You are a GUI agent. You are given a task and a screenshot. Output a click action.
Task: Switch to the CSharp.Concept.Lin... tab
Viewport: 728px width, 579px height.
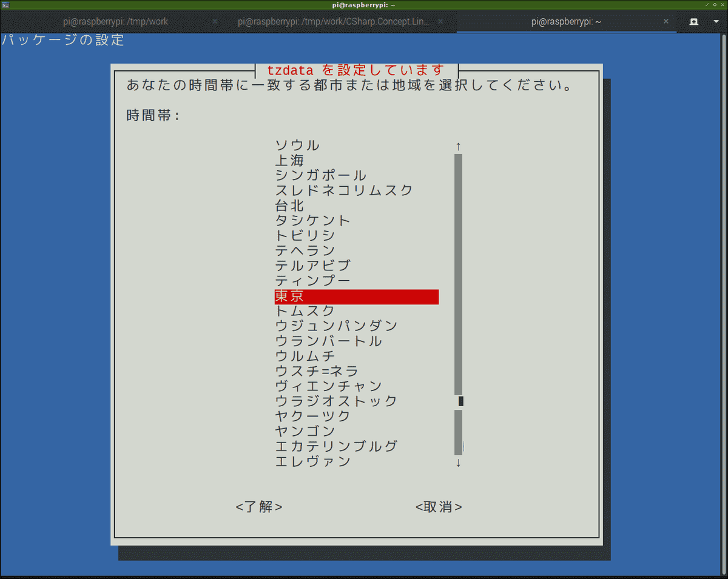tap(334, 21)
